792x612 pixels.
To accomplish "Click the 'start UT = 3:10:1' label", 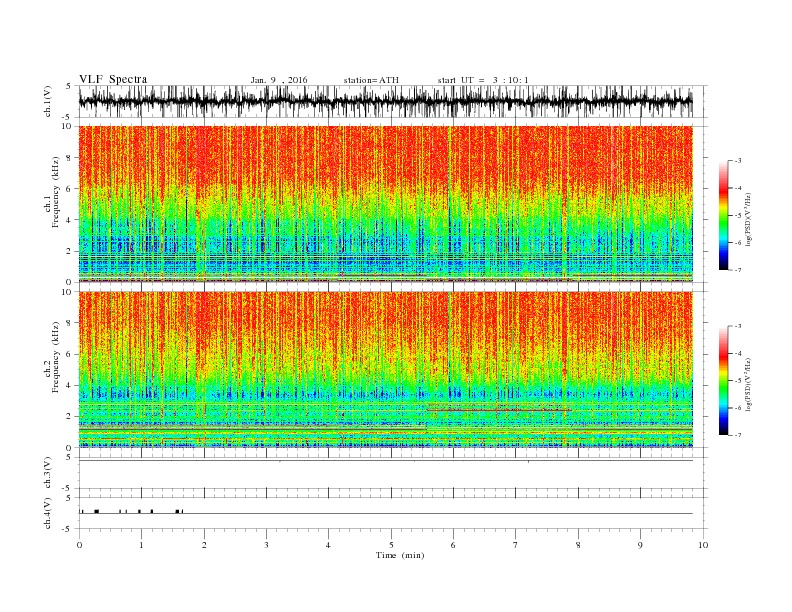I will 483,80.
